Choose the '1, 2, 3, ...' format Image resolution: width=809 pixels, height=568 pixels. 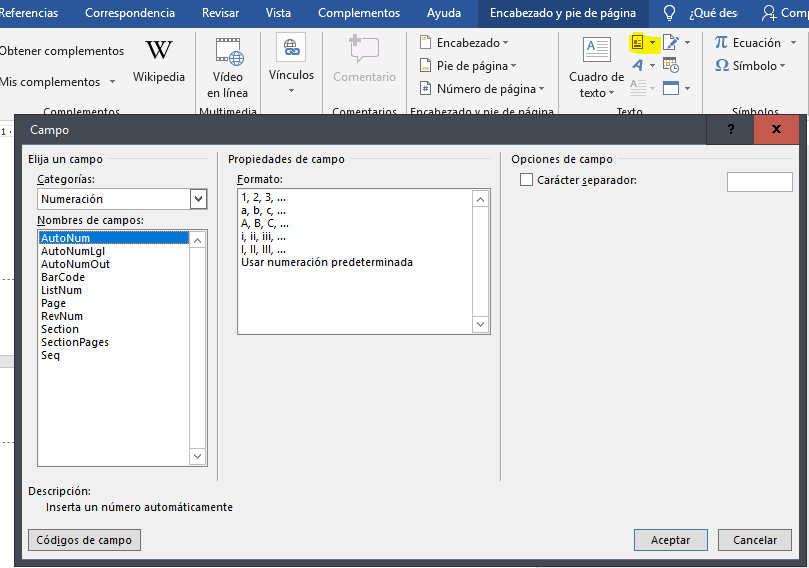(x=263, y=197)
